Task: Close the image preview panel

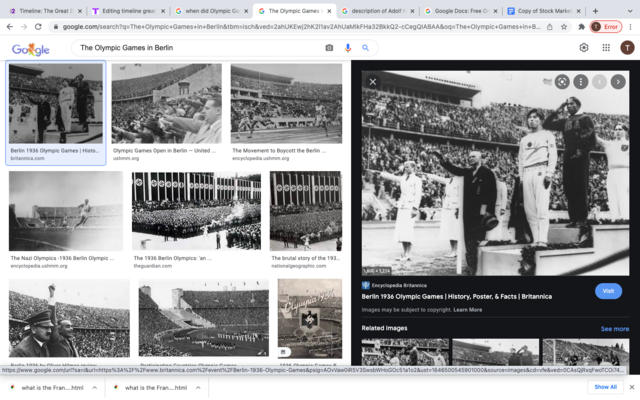Action: (x=373, y=82)
